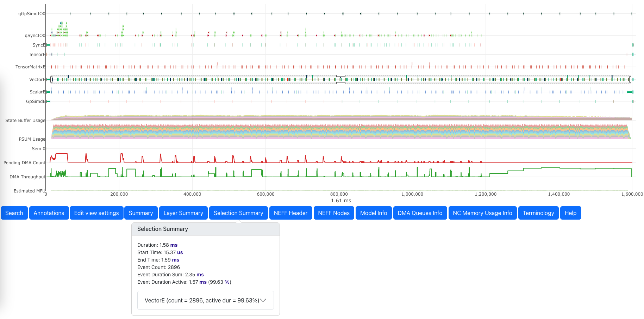The width and height of the screenshot is (644, 319).
Task: View the NEFF Header info
Action: [x=290, y=213]
